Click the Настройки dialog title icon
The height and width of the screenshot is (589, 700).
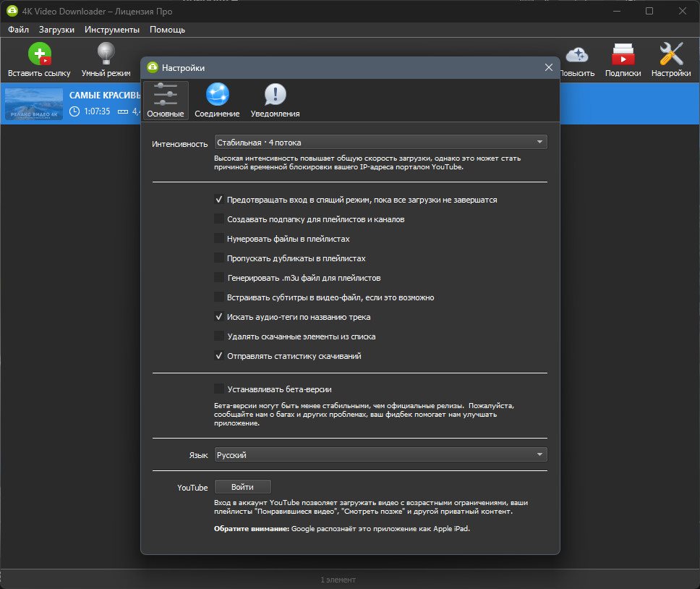pyautogui.click(x=153, y=67)
